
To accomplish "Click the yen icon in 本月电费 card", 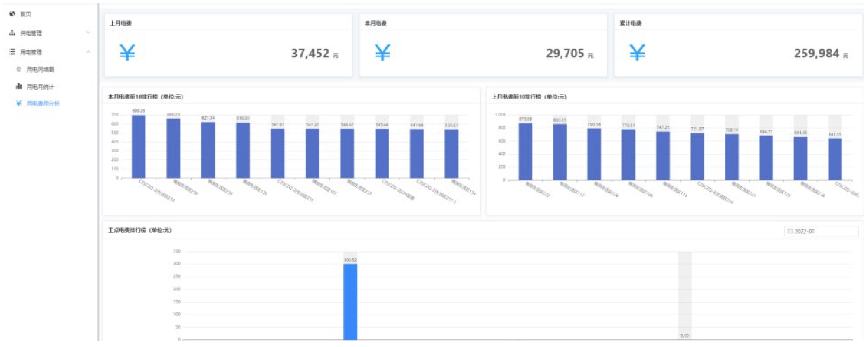I will coord(382,53).
